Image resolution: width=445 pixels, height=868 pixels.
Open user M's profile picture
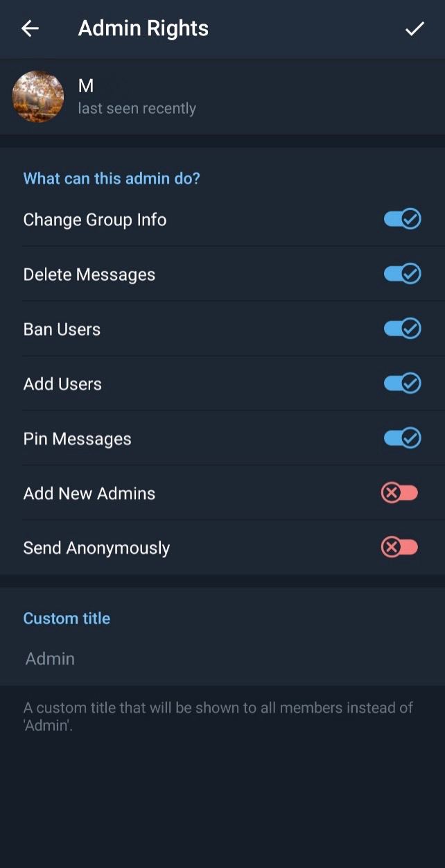click(x=38, y=96)
